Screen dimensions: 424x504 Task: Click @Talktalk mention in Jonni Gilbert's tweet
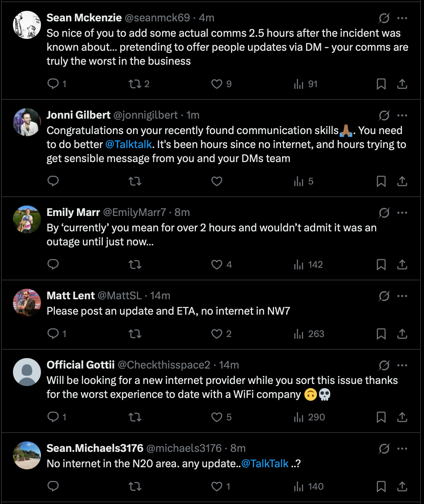tap(128, 144)
